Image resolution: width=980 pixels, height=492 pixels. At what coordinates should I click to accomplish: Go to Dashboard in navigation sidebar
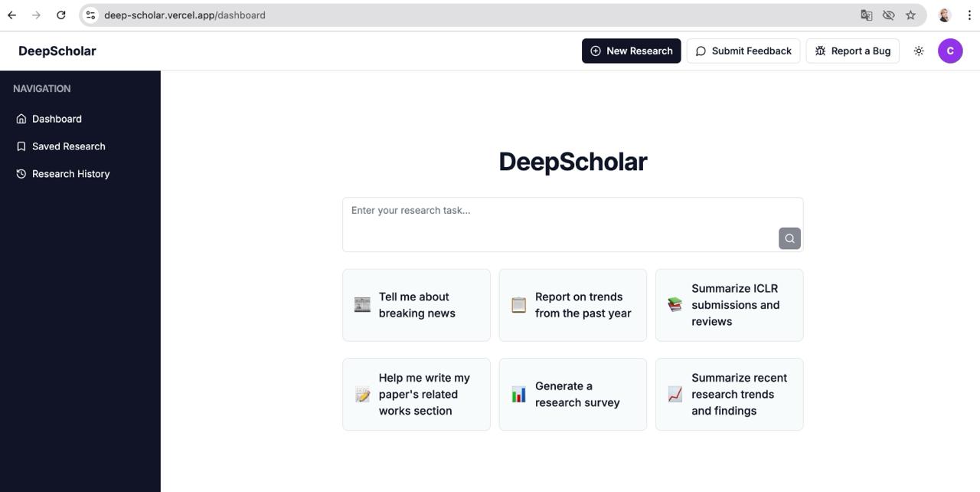(57, 119)
